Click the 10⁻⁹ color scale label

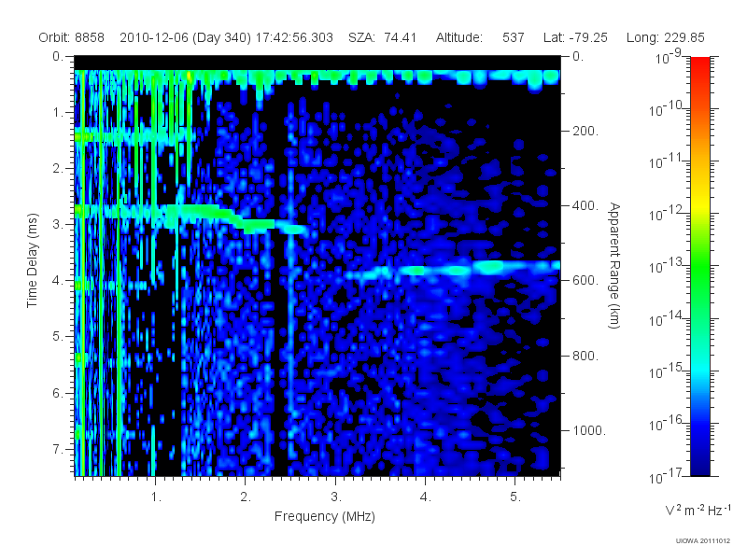(669, 57)
